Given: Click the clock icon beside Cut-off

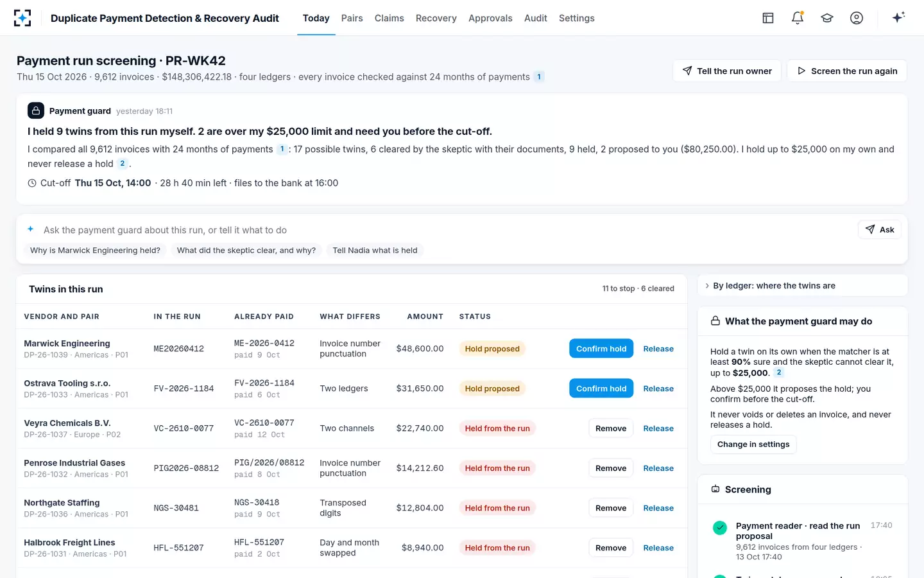Looking at the screenshot, I should pyautogui.click(x=32, y=183).
